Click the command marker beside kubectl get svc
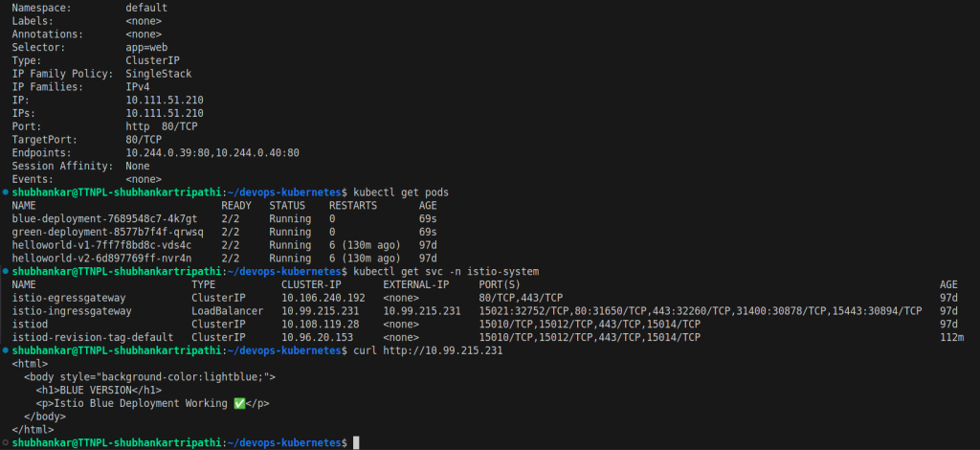980x450 pixels. tap(6, 272)
